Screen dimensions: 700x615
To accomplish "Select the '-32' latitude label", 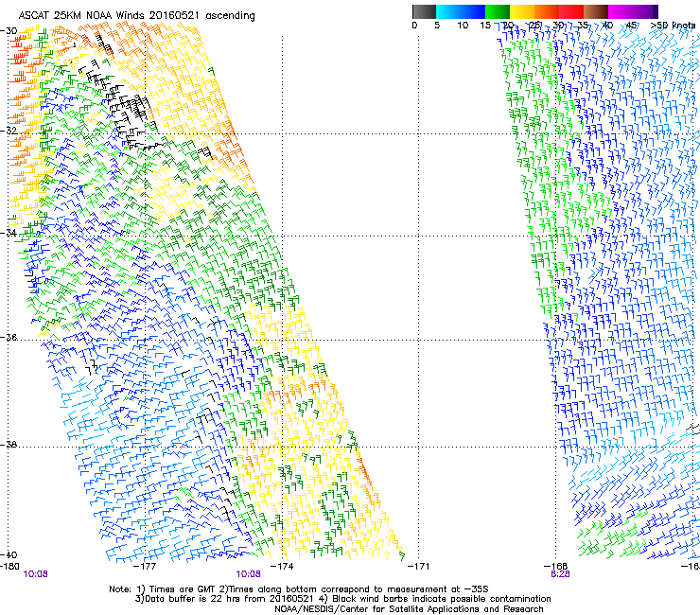I will tap(9, 131).
